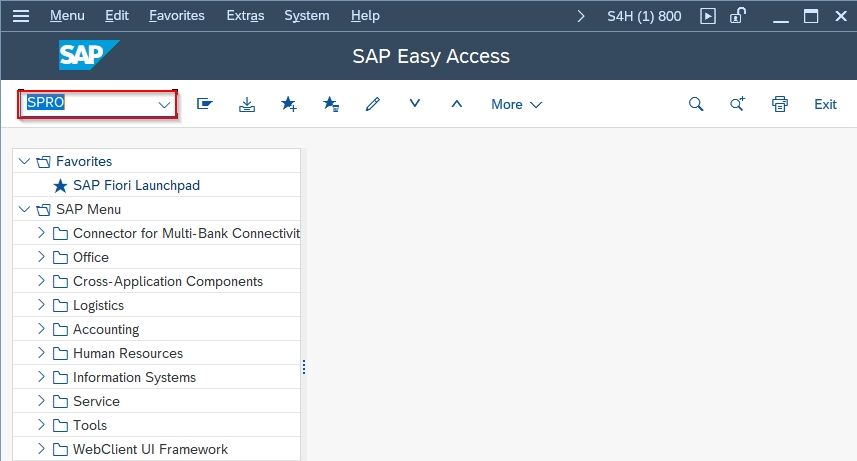
Task: Click the magnifier Find icon
Action: [696, 104]
